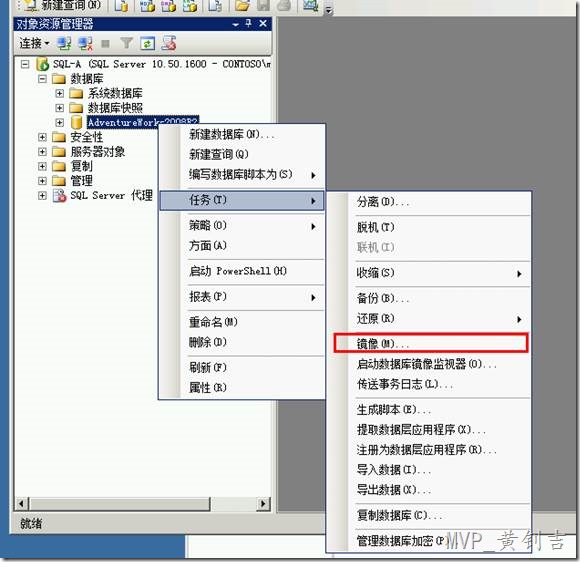Click the horizontal scrollbar right arrow
Screen dimensions: 580x562
click(263, 504)
